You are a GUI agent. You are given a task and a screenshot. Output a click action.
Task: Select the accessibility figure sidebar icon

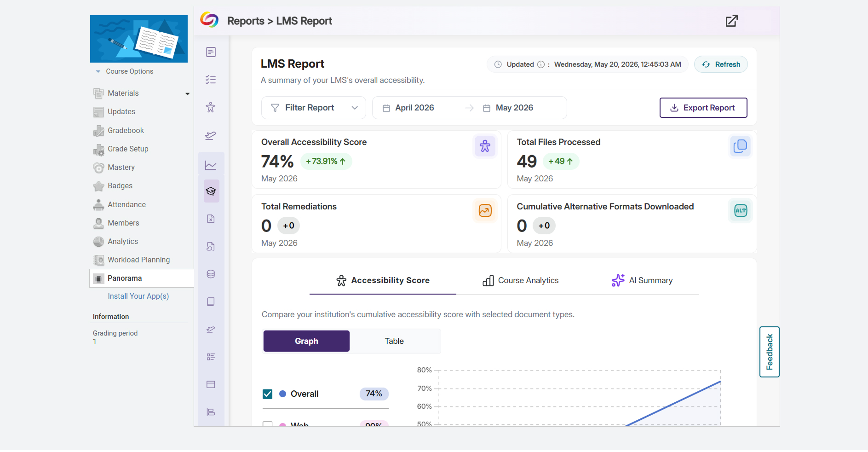point(211,107)
